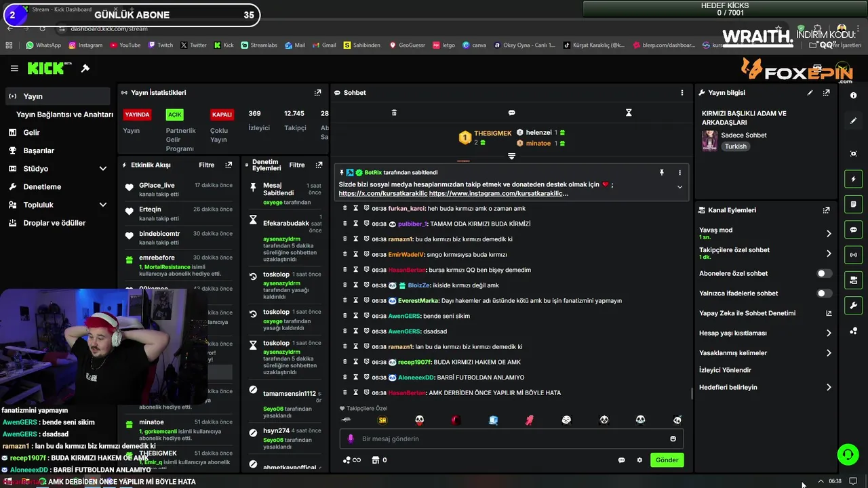The width and height of the screenshot is (868, 488).
Task: Click the pin icon next to Kick logo
Action: [85, 68]
